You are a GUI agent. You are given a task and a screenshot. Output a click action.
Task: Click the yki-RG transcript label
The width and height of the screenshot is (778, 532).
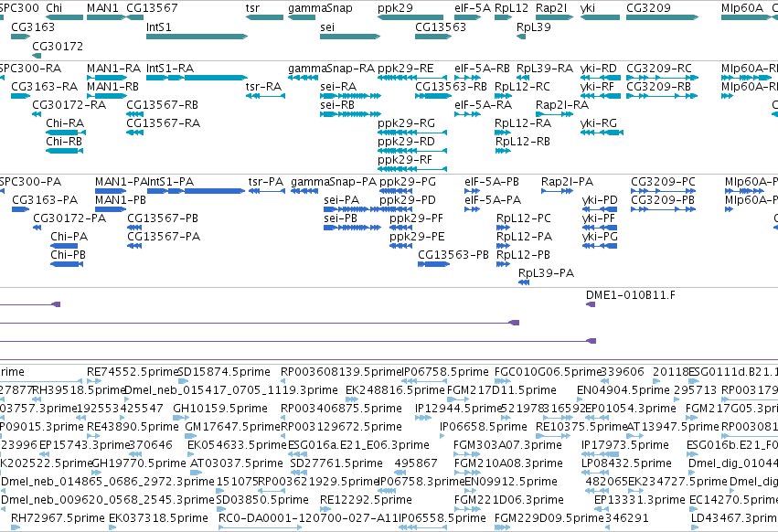599,123
